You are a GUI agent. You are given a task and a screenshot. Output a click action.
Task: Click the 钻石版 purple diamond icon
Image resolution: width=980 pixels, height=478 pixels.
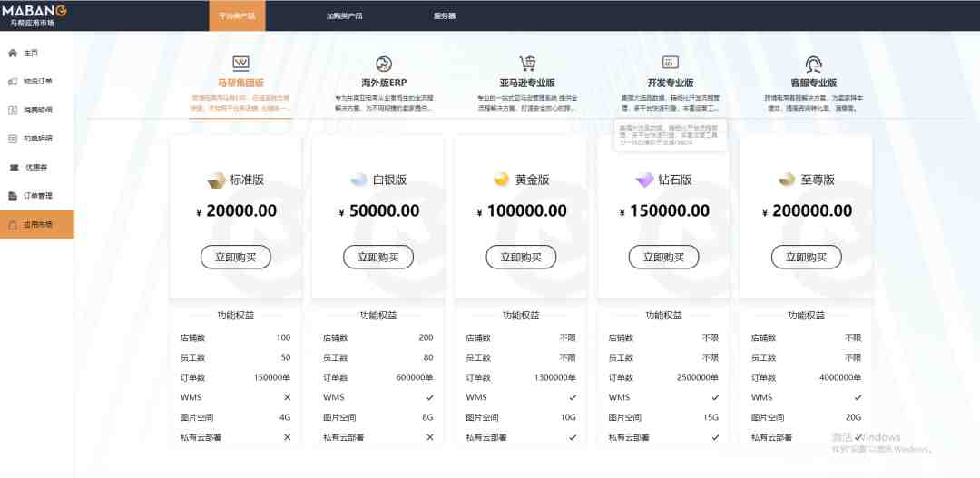(644, 180)
